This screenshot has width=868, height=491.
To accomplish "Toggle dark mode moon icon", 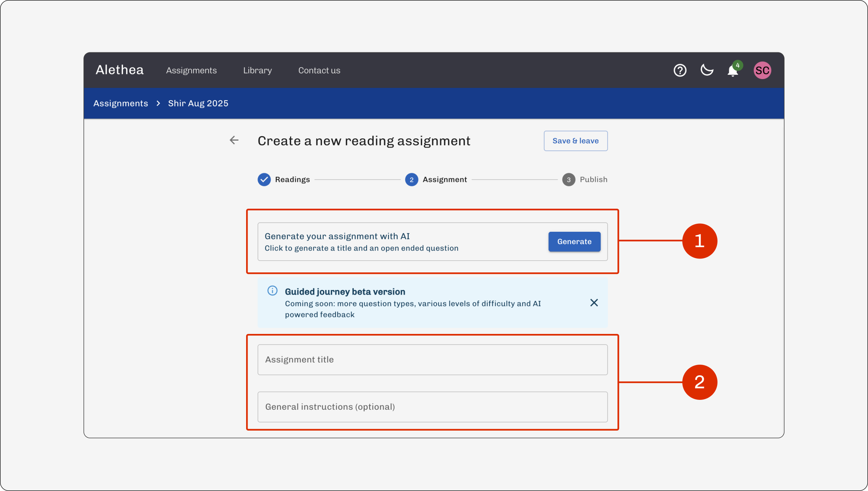I will [707, 70].
